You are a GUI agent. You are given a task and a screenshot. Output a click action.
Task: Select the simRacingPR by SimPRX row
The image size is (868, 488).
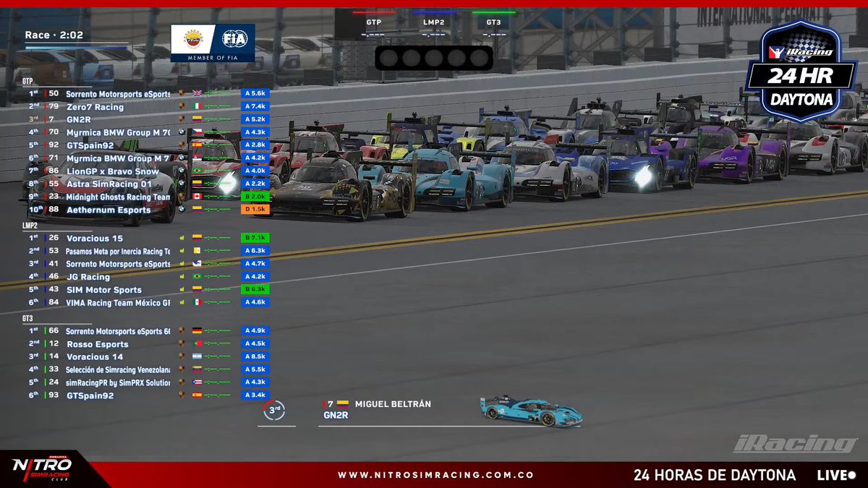(147, 382)
